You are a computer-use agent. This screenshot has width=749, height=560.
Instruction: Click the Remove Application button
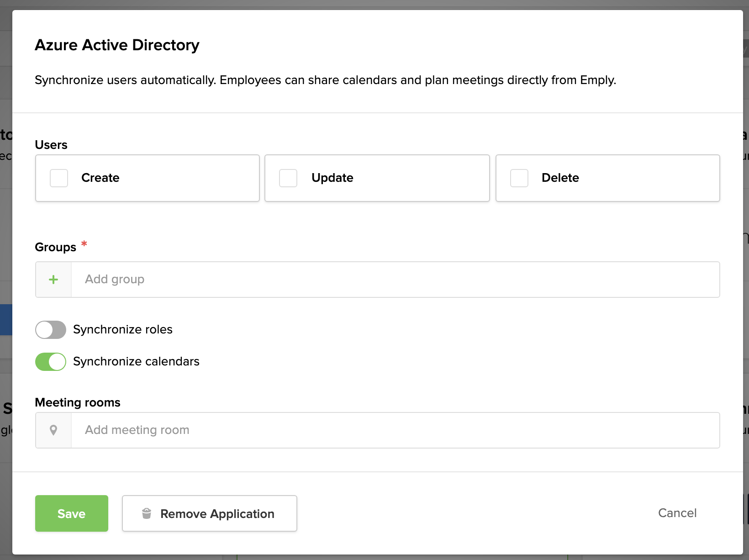coord(210,513)
